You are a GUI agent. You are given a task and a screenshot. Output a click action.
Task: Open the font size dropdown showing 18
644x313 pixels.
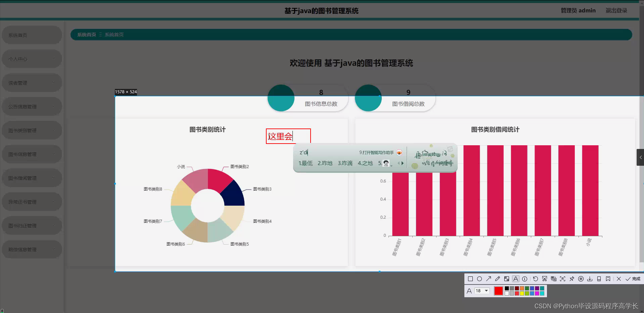click(482, 291)
